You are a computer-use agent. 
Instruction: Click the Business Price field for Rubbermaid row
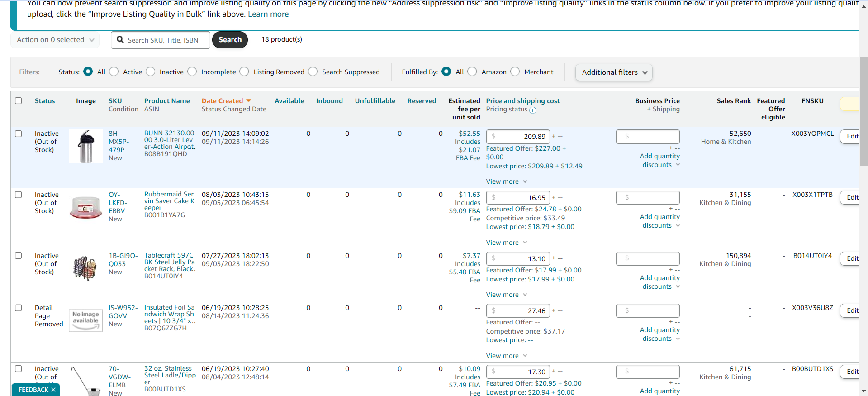point(648,198)
